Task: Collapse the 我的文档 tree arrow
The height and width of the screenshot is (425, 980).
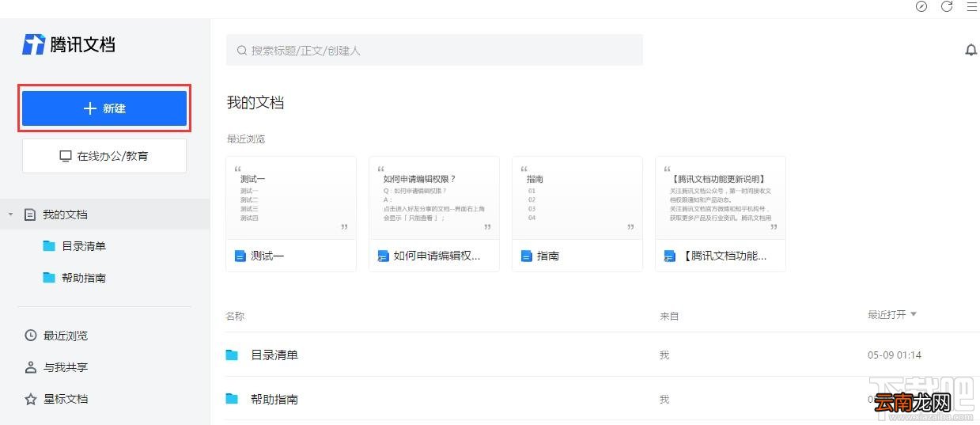Action: pos(10,214)
